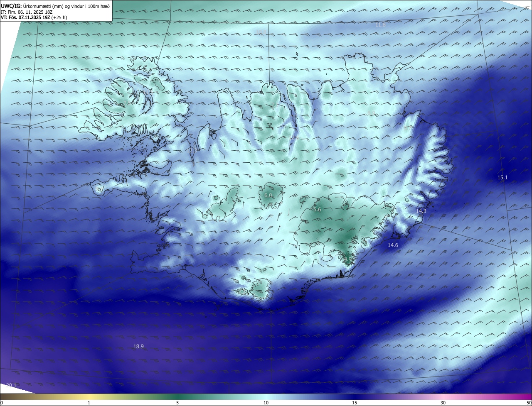The image size is (532, 406).
Task: Click the 18.9 value off the southwest coast
Action: tap(138, 346)
